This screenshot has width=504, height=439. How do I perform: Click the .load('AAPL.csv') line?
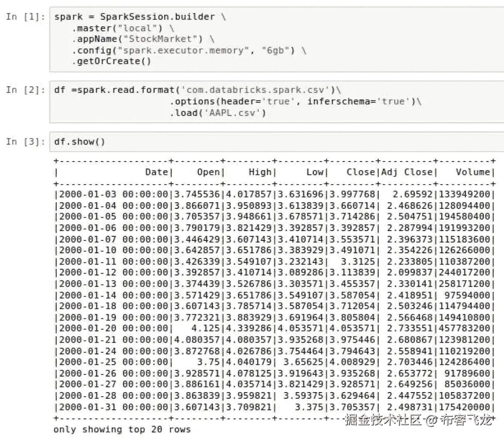click(x=217, y=112)
